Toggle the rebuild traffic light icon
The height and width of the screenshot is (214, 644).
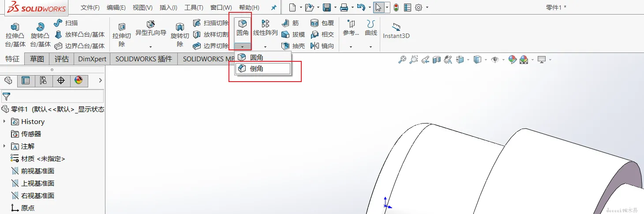coord(396,8)
